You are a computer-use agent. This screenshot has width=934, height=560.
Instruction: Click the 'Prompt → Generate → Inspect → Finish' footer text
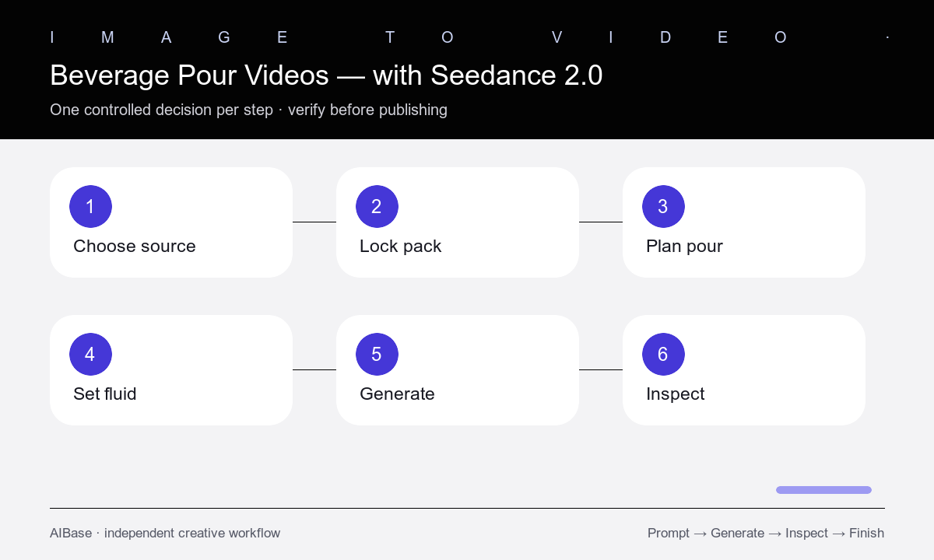(766, 533)
